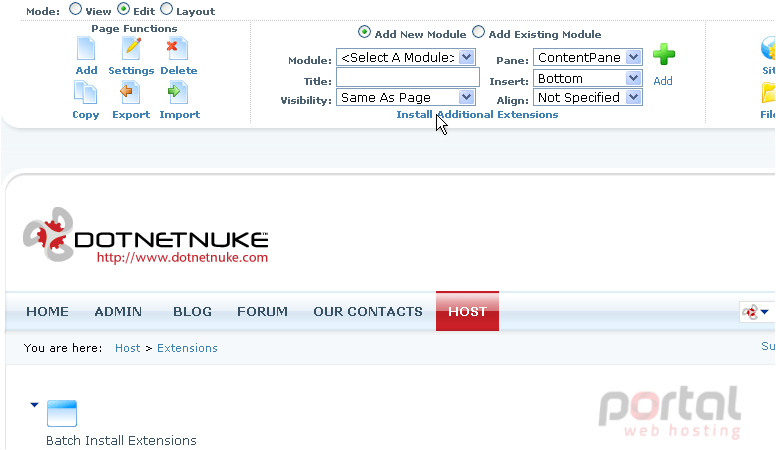Click the Batch Install Extensions title text

coord(121,441)
